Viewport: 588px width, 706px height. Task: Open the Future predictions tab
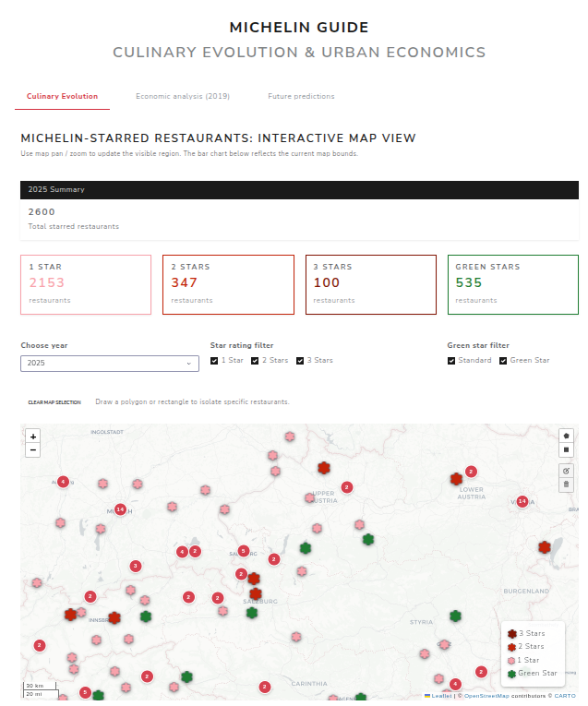[x=301, y=96]
